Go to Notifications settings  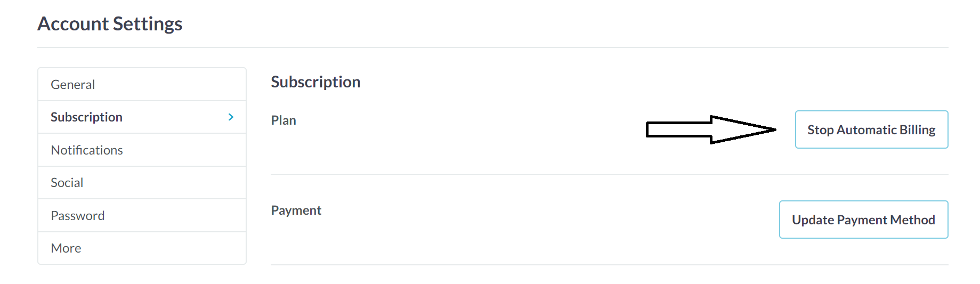[x=87, y=150]
